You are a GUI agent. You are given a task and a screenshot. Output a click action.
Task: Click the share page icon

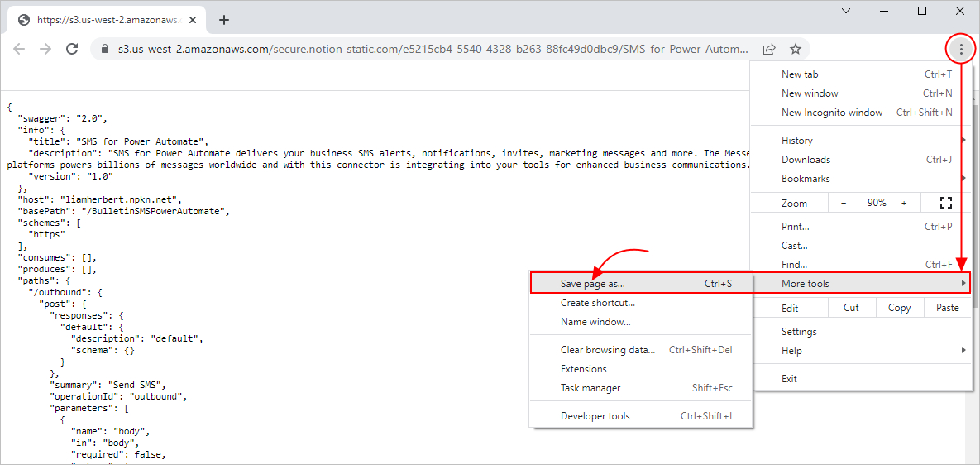coord(769,49)
